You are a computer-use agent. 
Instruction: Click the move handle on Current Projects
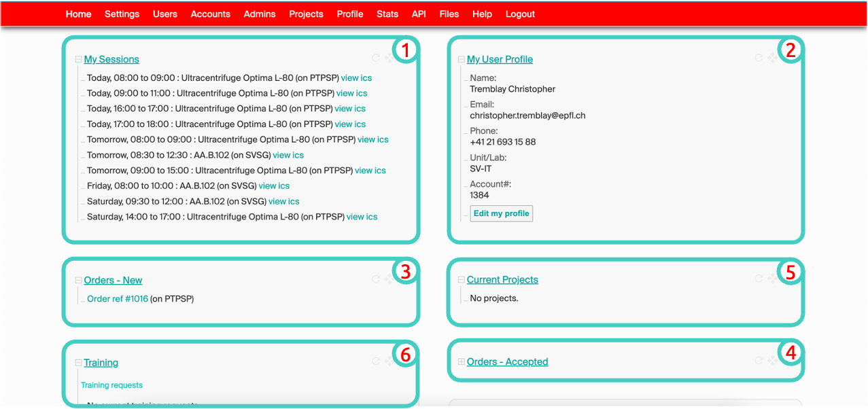[x=772, y=279]
